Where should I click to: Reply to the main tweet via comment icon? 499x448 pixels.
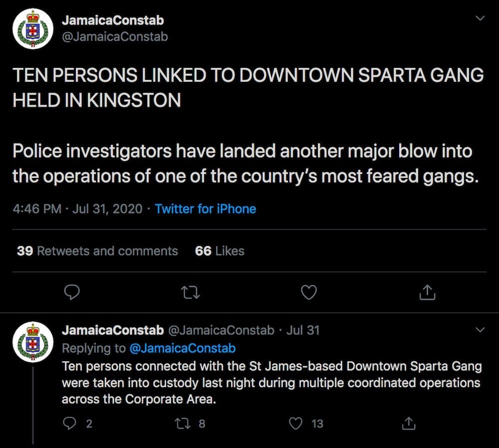coord(72,292)
